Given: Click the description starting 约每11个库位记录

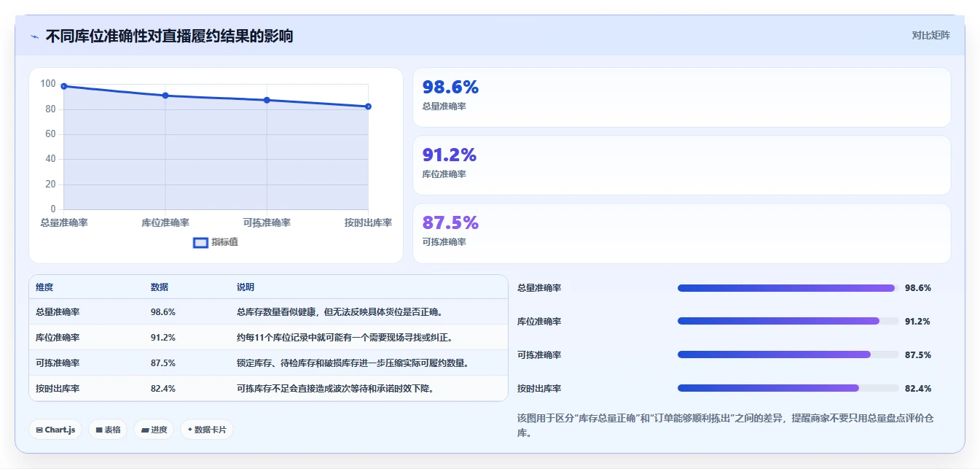Looking at the screenshot, I should (x=345, y=338).
